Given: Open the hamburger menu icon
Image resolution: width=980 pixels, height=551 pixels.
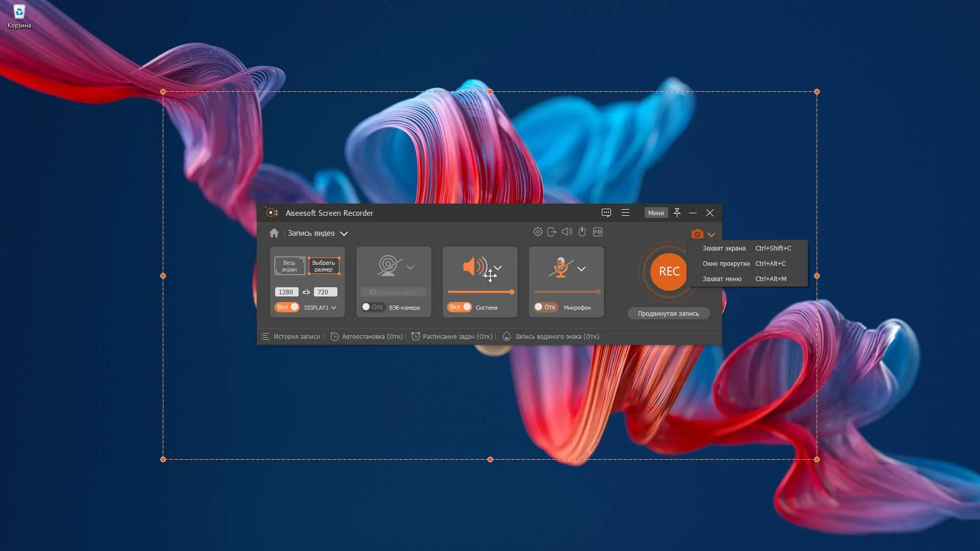Looking at the screenshot, I should 625,213.
